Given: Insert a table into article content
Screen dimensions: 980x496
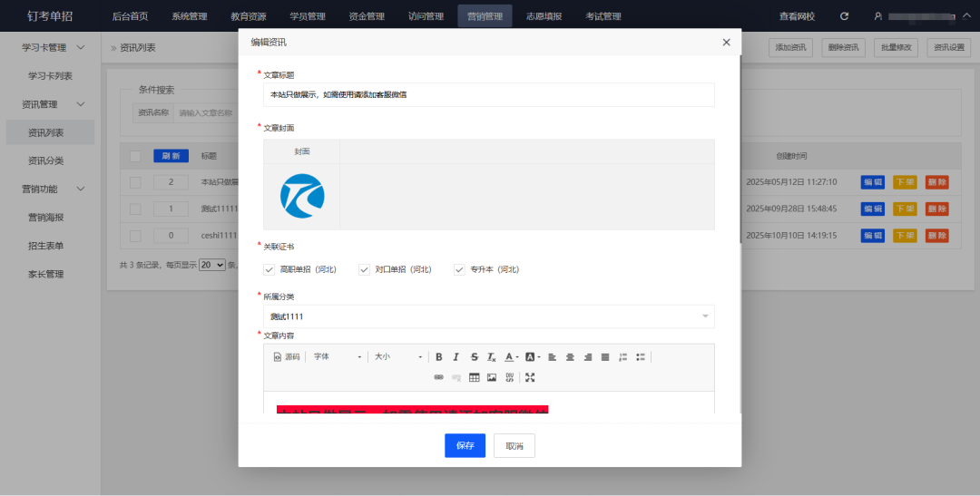Looking at the screenshot, I should point(475,377).
